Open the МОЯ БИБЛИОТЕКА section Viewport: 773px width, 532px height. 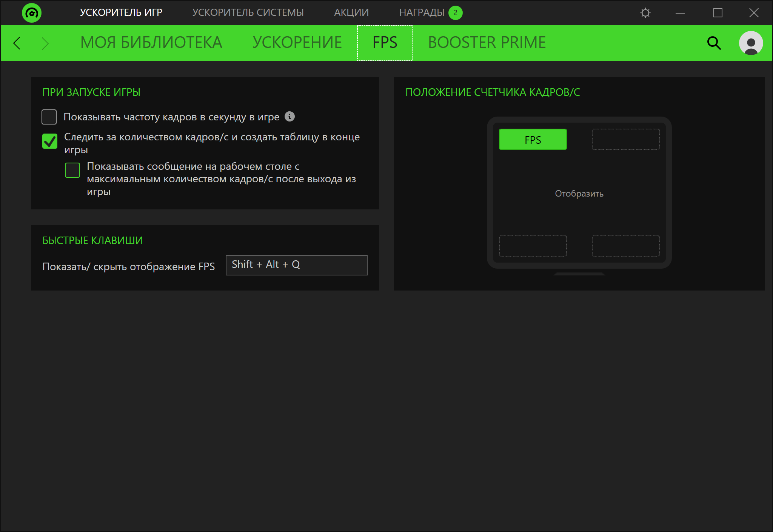click(151, 43)
